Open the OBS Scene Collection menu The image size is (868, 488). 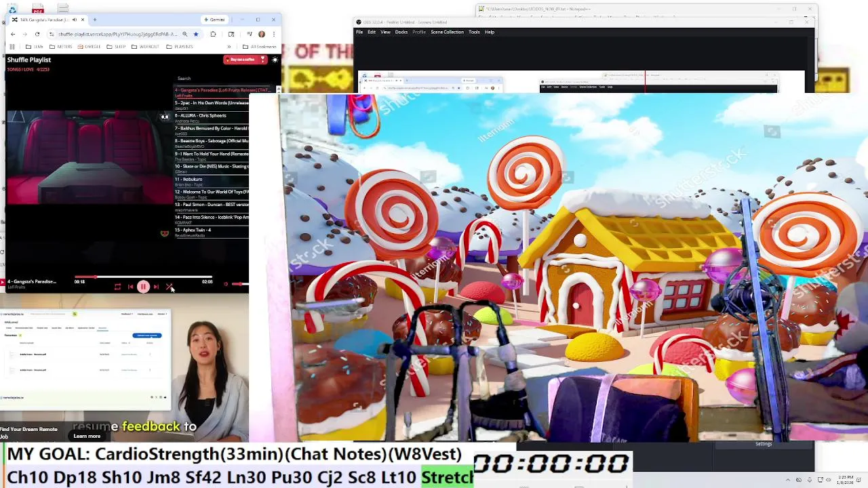448,32
